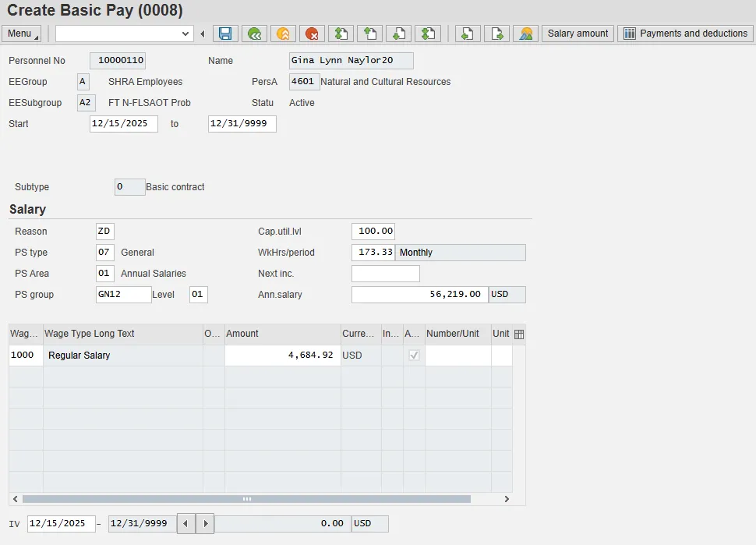Click the green Back icon
Image resolution: width=756 pixels, height=545 pixels.
254,34
